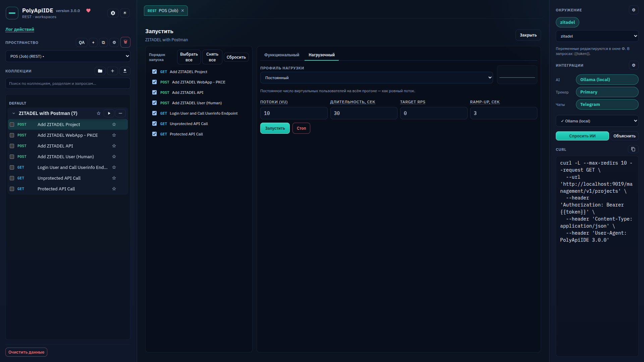The image size is (644, 362).
Task: Toggle light theme sun icon
Action: tap(125, 13)
